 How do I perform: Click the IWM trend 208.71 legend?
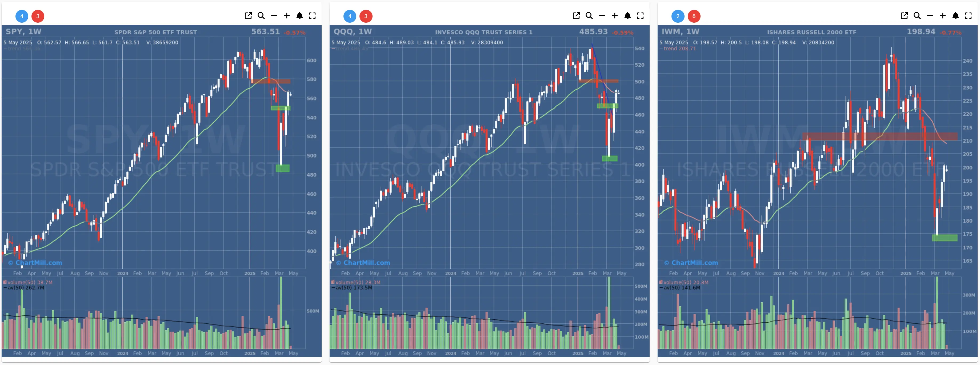point(678,49)
